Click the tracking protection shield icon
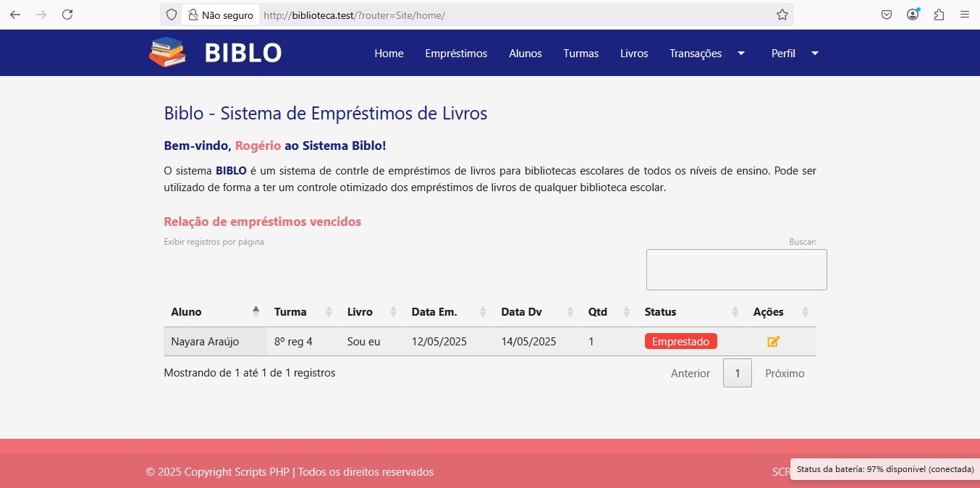Screen dimensions: 980x488 (x=172, y=14)
